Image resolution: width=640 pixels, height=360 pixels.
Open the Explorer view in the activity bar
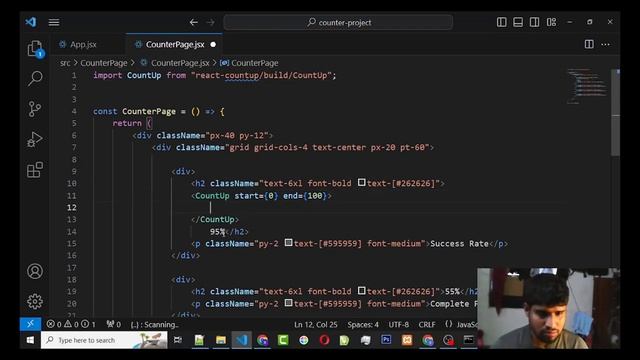click(x=35, y=49)
